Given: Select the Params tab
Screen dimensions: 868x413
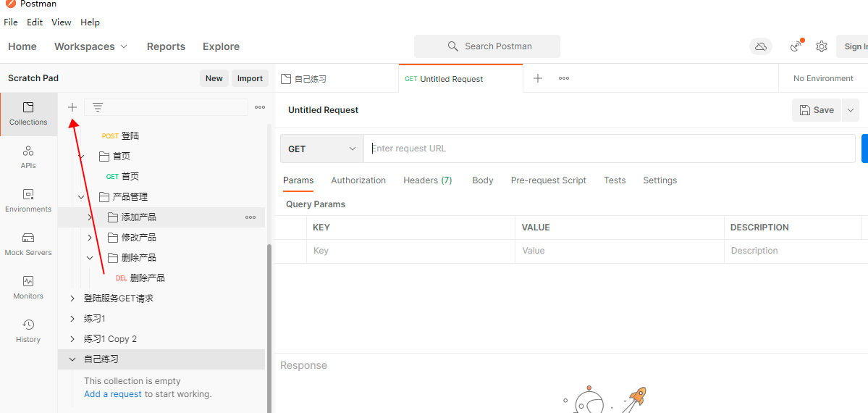Looking at the screenshot, I should point(298,180).
